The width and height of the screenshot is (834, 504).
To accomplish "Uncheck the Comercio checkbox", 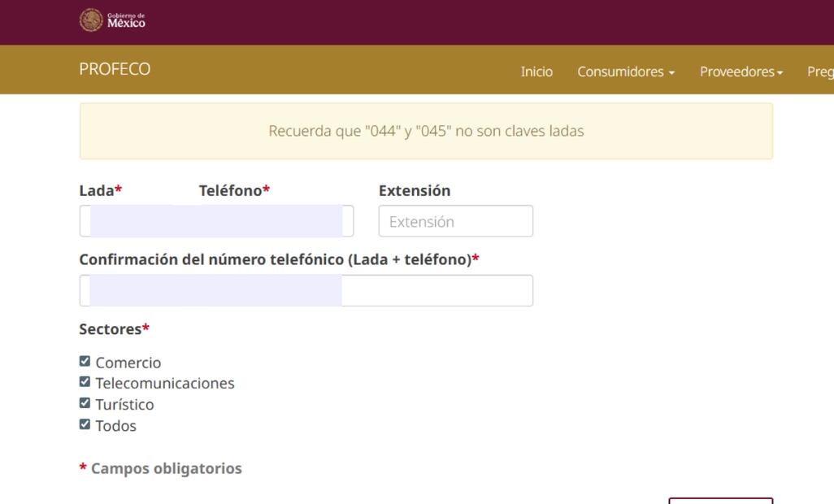I will coord(85,362).
